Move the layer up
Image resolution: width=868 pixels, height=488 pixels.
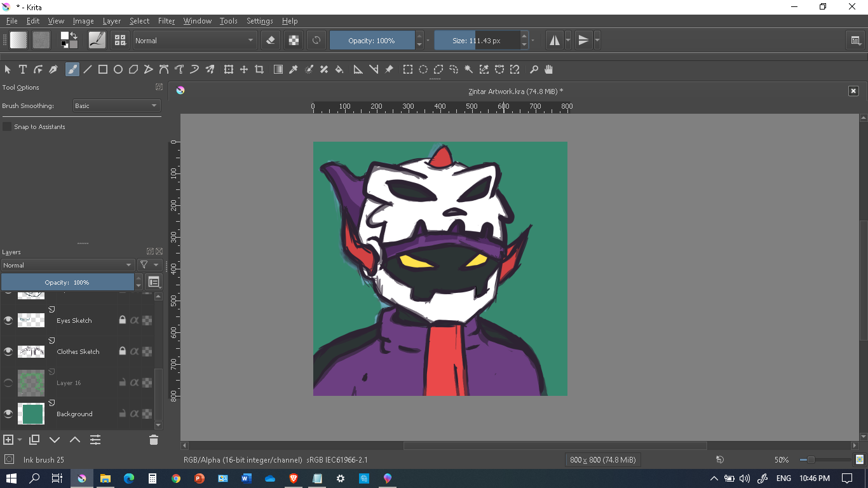click(x=75, y=440)
